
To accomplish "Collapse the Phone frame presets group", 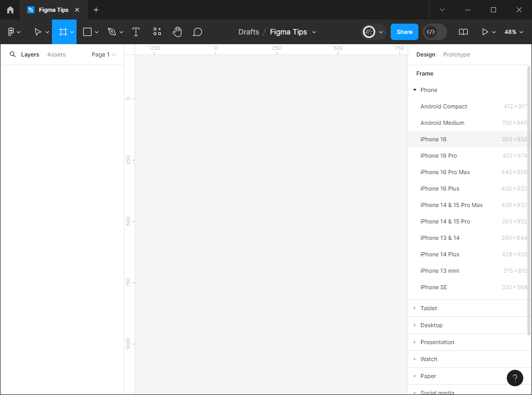I will pos(415,90).
